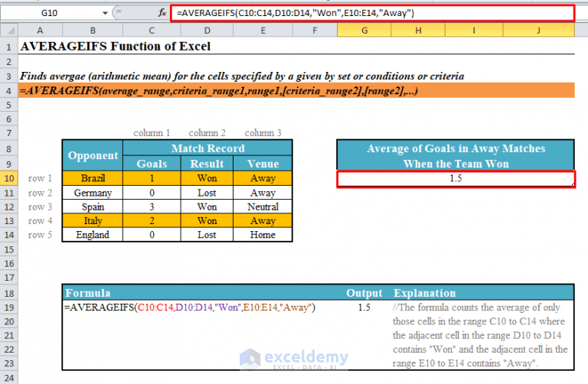Click the 'row 3' label
588x384 pixels.
pos(40,207)
